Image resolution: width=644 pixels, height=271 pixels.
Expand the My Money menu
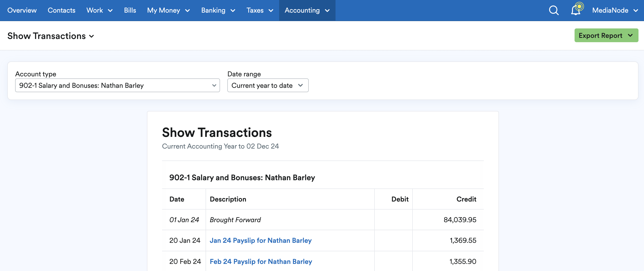(x=168, y=10)
